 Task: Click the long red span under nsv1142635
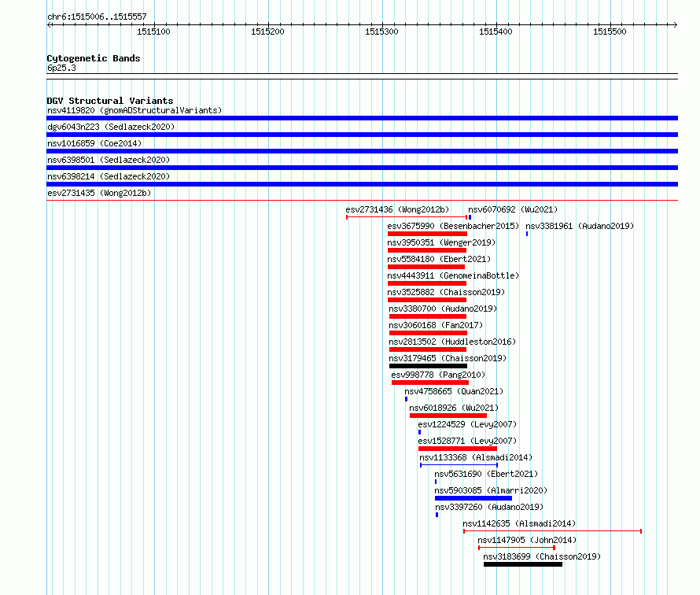553,531
